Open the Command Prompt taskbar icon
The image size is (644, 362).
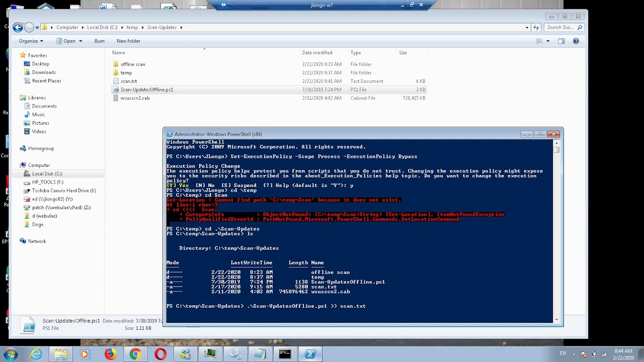(285, 354)
